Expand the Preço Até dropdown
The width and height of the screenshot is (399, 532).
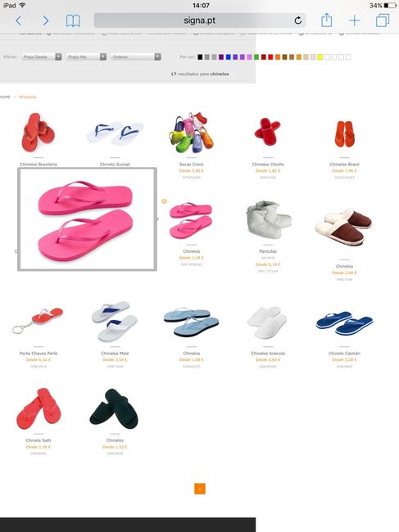pos(87,56)
